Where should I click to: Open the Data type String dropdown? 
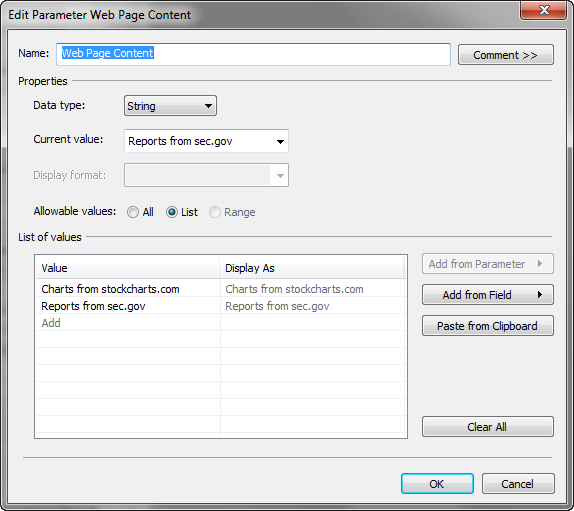[x=170, y=106]
